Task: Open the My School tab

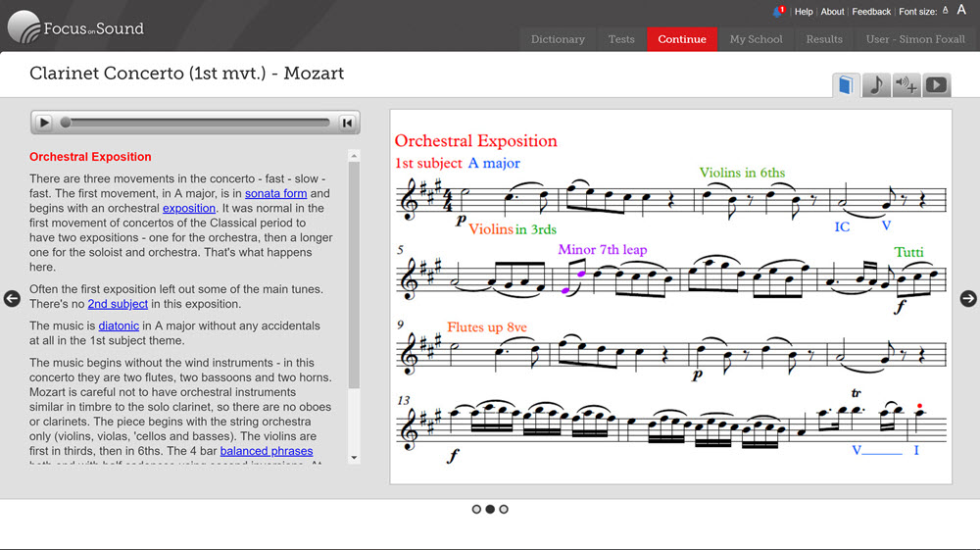Action: tap(757, 39)
